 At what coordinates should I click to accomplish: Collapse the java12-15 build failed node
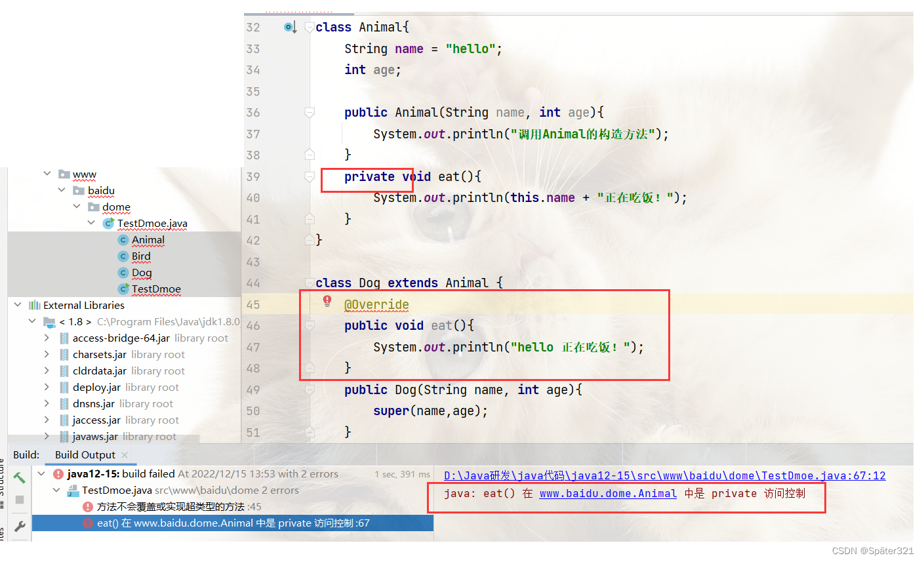point(41,473)
